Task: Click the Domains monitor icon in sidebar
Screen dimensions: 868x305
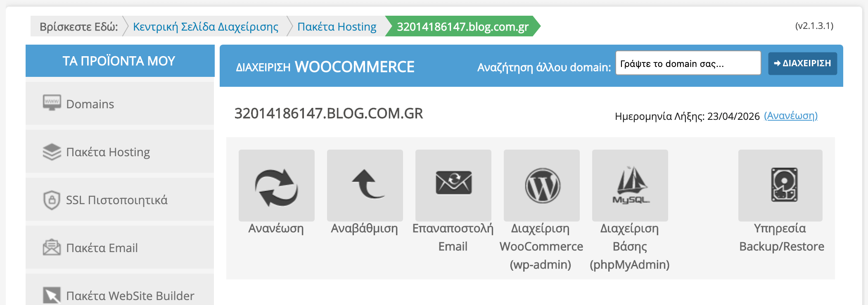Action: [x=52, y=103]
